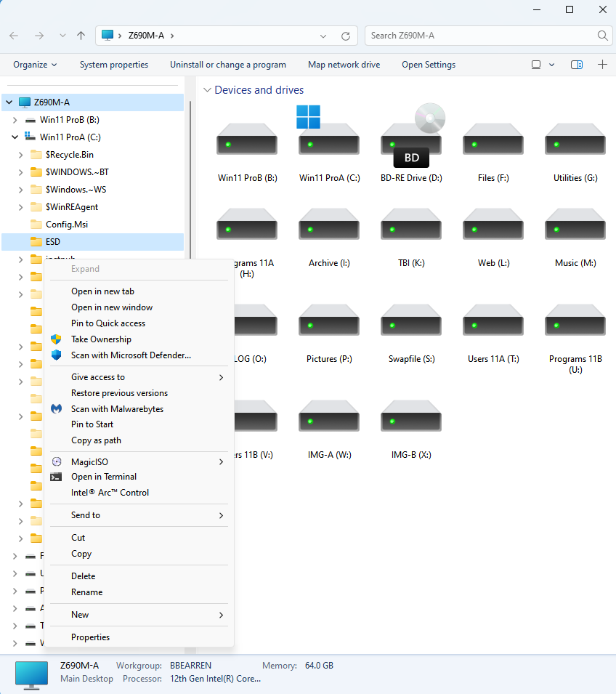The width and height of the screenshot is (616, 694).
Task: Expand the $Recycle.Bin folder tree node
Action: pyautogui.click(x=20, y=155)
